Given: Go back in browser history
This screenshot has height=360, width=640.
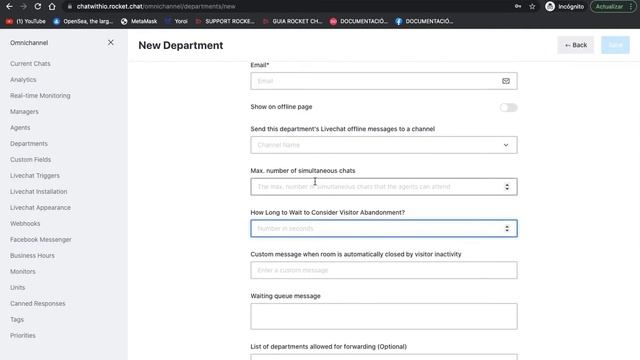Looking at the screenshot, I should (x=9, y=7).
